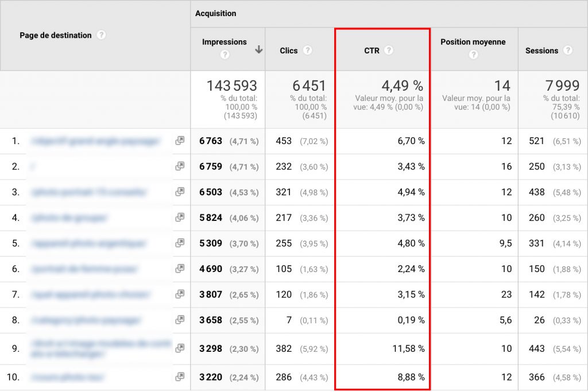Sort table by Clics column header
This screenshot has width=588, height=392.
coord(289,51)
